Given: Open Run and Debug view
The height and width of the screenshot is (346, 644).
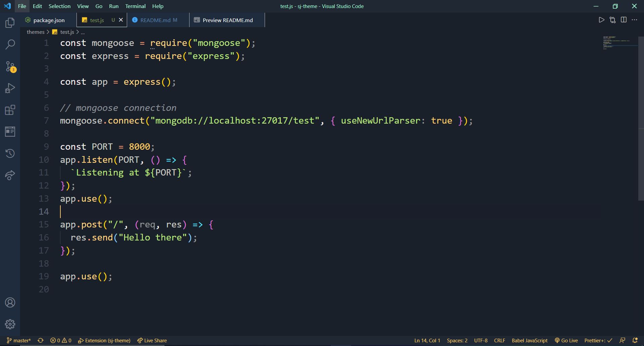Looking at the screenshot, I should (x=10, y=88).
